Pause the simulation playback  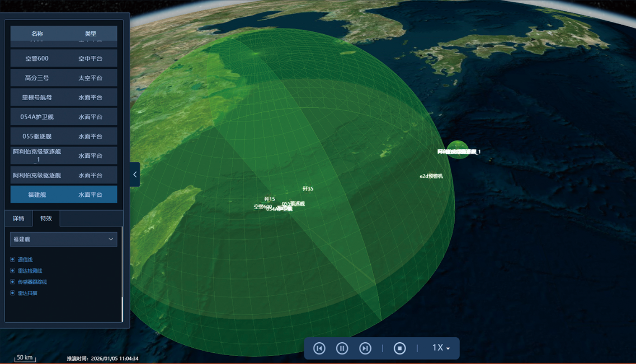coord(342,348)
